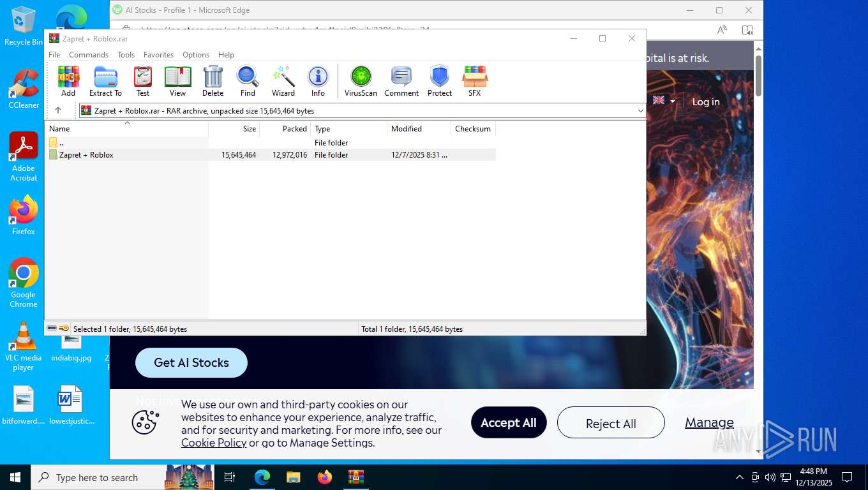Click the Protect shield icon
This screenshot has width=868, height=490.
coord(440,82)
